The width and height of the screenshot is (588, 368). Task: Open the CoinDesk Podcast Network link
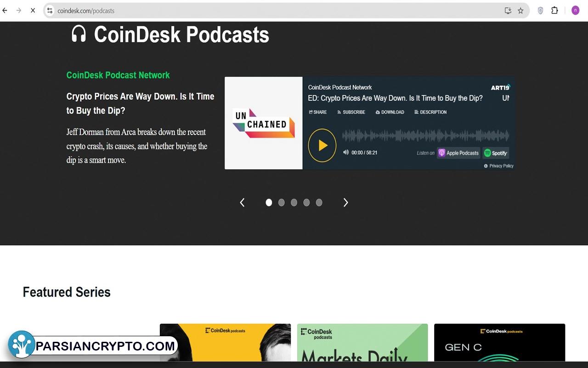point(118,75)
